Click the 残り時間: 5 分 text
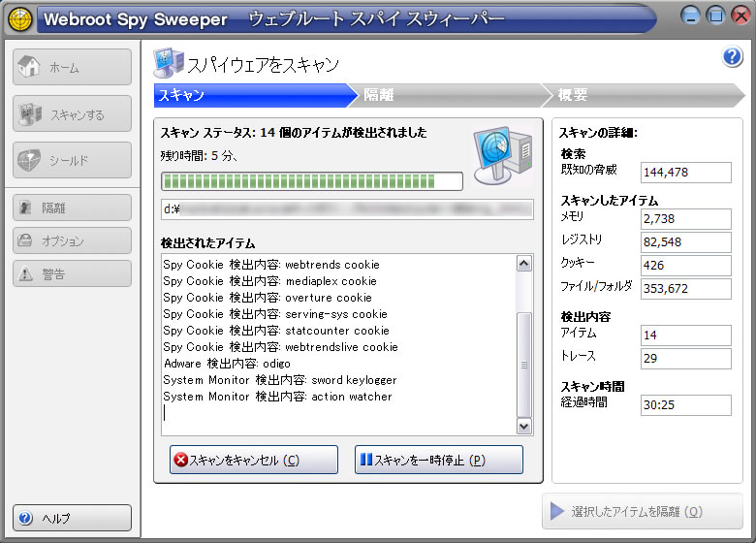This screenshot has width=756, height=543. click(199, 156)
